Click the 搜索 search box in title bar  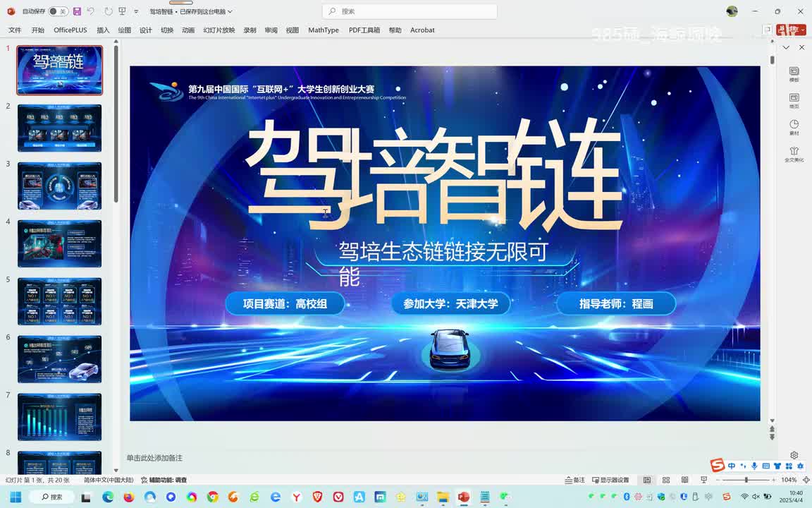tap(410, 11)
